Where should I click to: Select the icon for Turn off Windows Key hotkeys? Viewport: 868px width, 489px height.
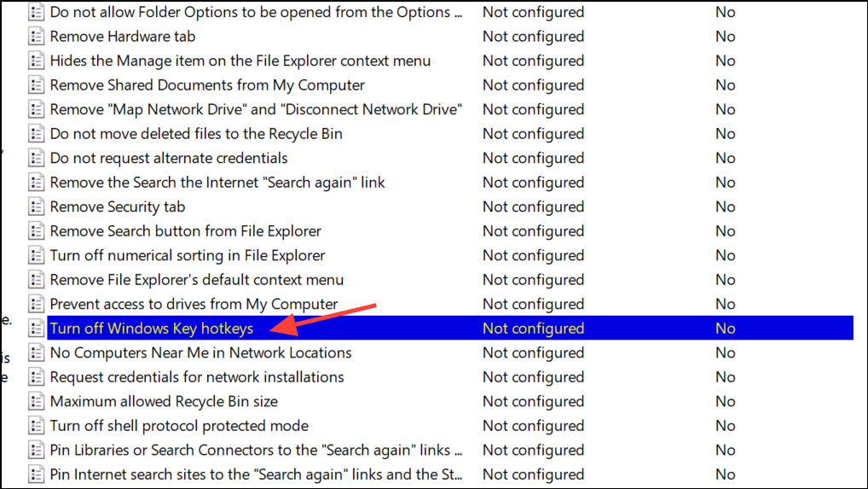[x=36, y=329]
